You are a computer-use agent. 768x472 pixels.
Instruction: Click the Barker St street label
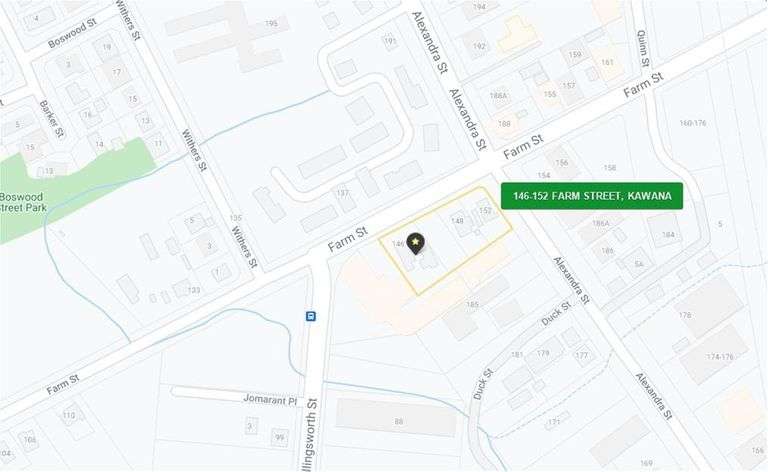coord(51,119)
